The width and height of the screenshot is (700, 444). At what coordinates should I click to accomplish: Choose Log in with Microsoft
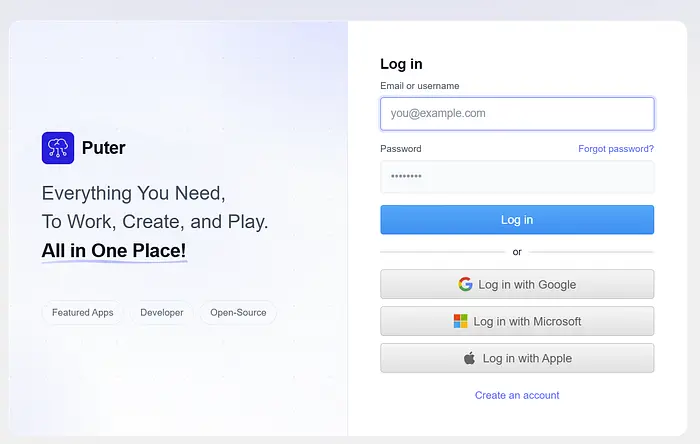tap(517, 321)
